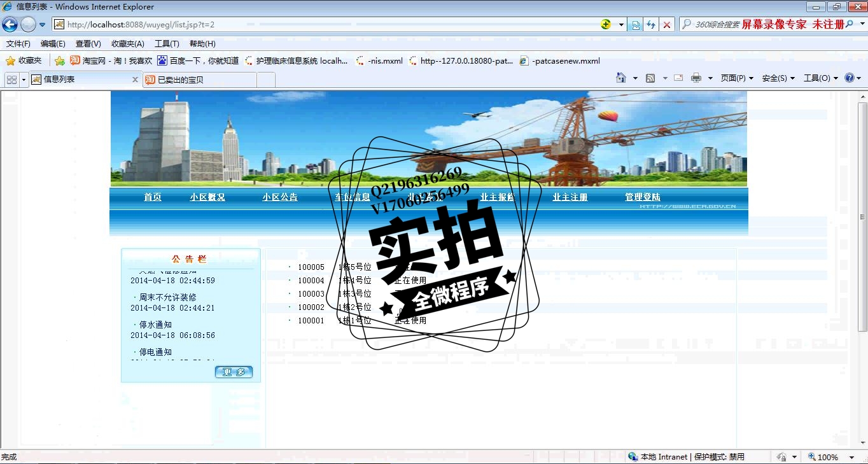Expand the Print options dropdown arrow

[x=710, y=78]
